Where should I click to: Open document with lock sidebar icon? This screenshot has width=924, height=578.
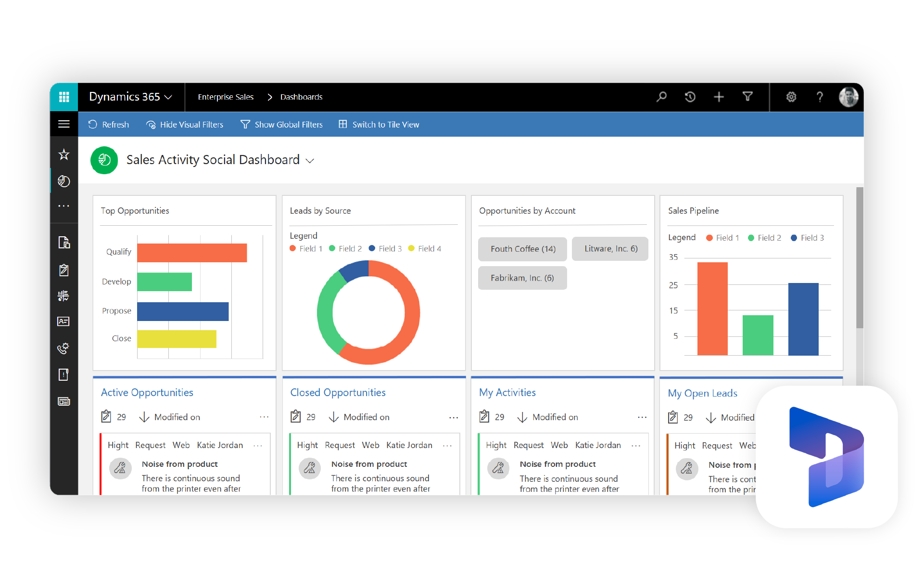pyautogui.click(x=64, y=242)
